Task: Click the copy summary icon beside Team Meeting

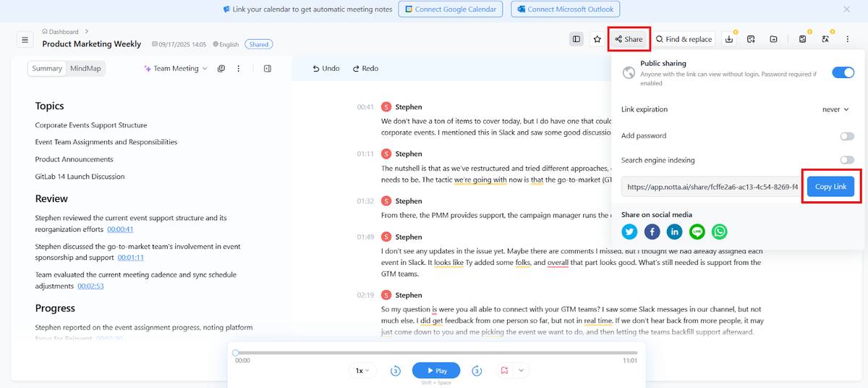Action: coord(221,69)
